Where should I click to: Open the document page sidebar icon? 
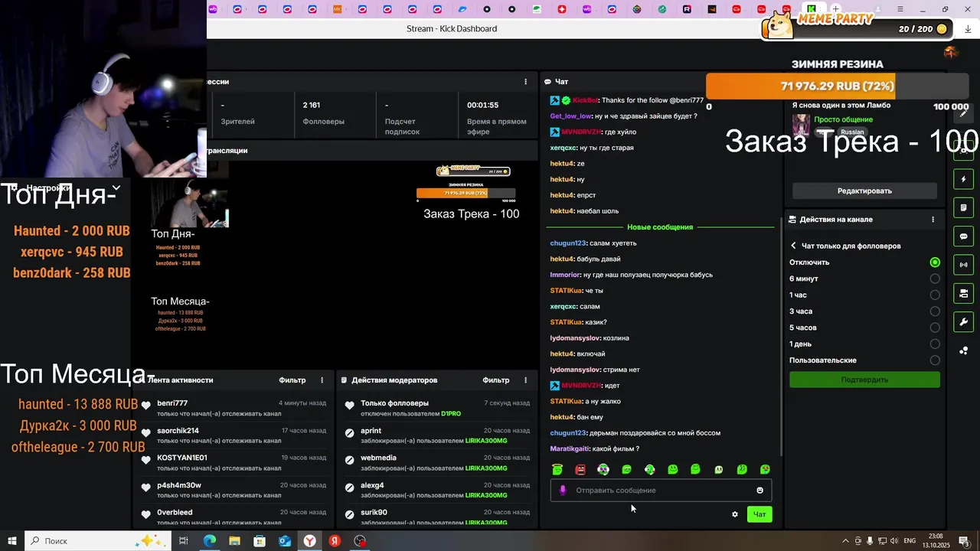[x=963, y=207]
